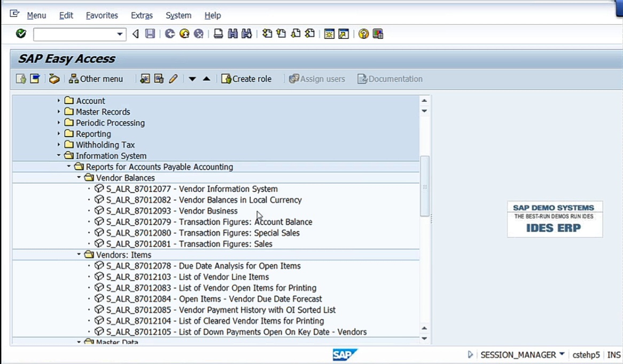Screen dimensions: 623x364
Task: Expand the Master Records folder
Action: 59,112
